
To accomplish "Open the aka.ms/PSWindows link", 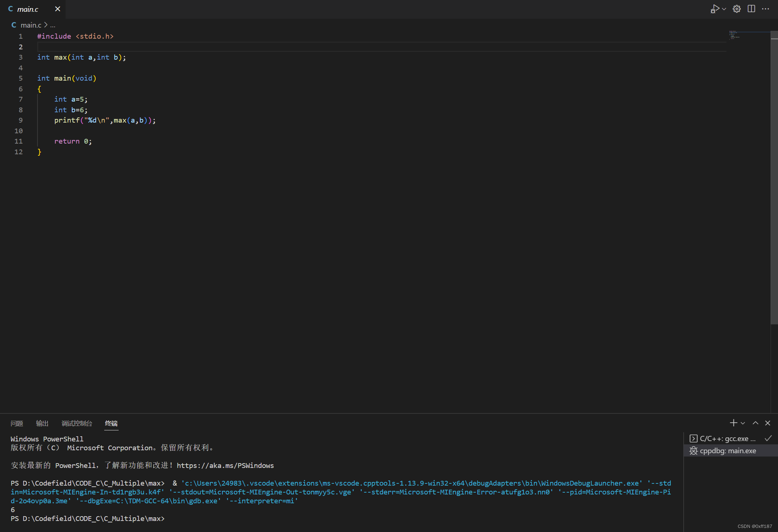I will click(225, 465).
